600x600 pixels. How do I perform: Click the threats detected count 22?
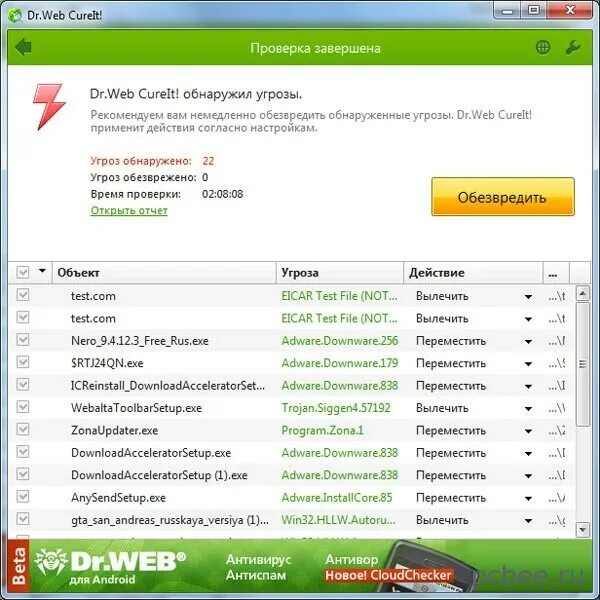click(208, 161)
